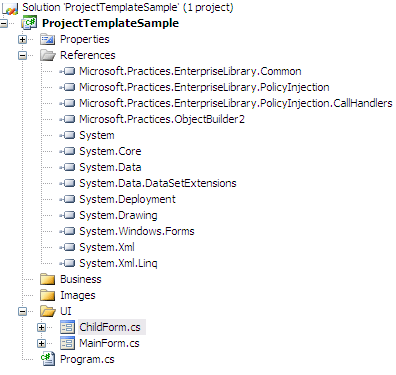Image resolution: width=396 pixels, height=375 pixels.
Task: Expand the MainForm.cs node
Action: click(x=41, y=343)
